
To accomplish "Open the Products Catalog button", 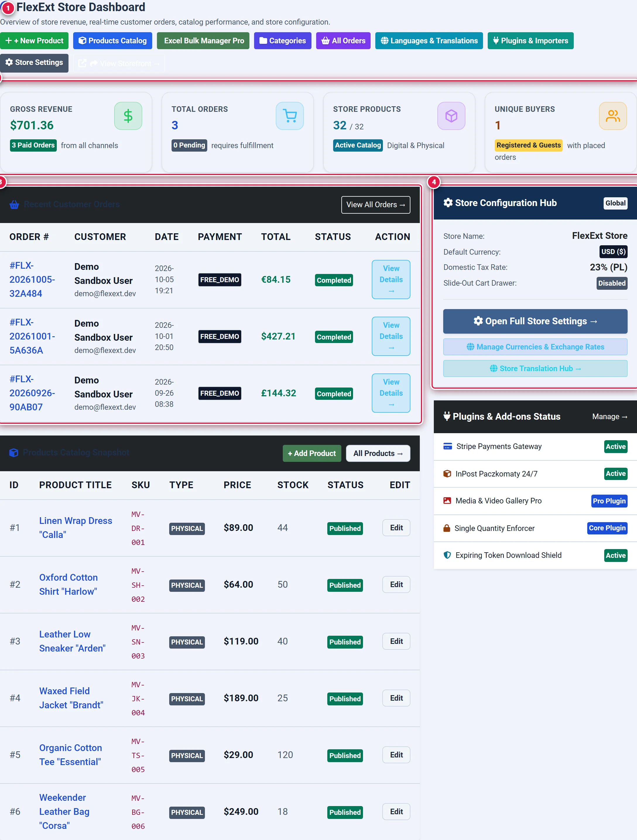I will 112,41.
